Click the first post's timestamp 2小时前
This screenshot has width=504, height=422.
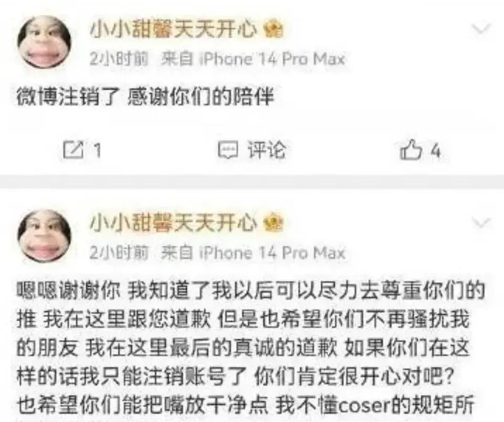point(119,59)
